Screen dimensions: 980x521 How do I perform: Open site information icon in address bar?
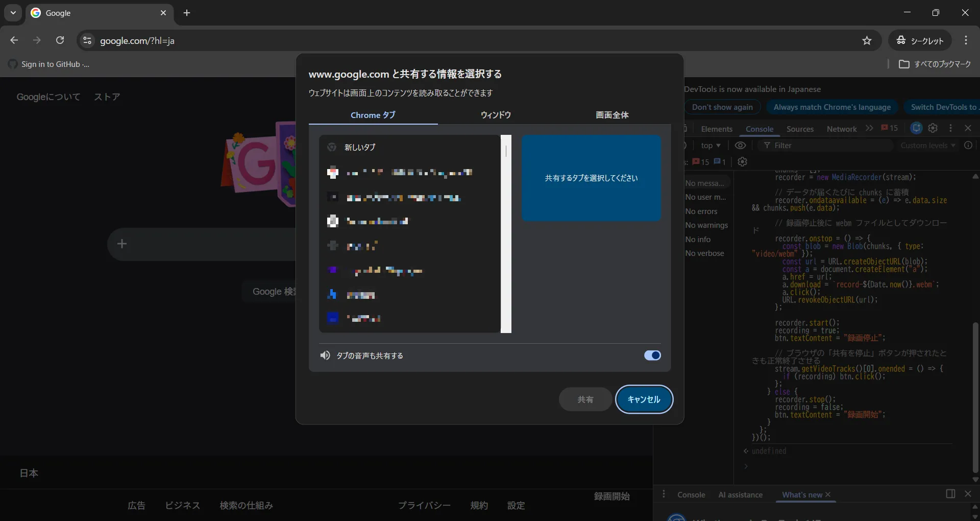click(x=87, y=40)
